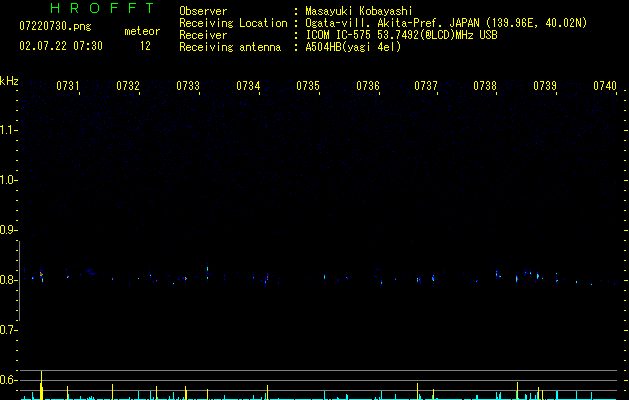Screen dimensions: 629x400
Task: Click the Receiving antenna label
Action: 230,47
